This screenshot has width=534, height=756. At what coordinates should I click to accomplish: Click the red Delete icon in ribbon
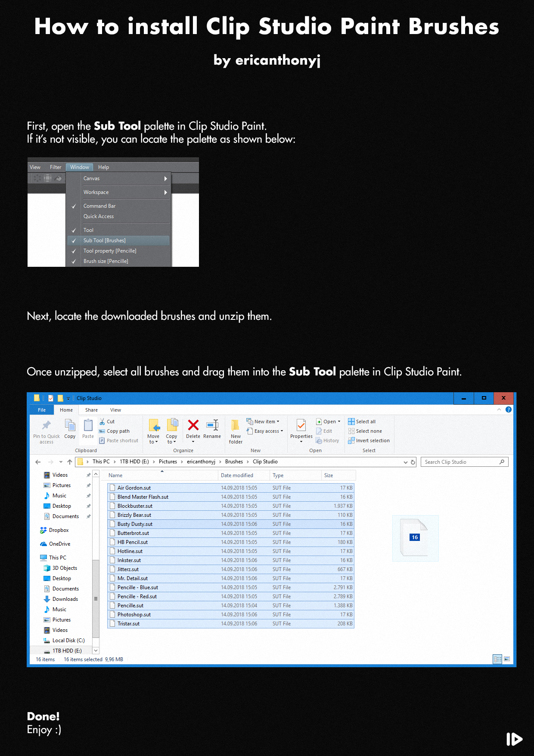[x=193, y=425]
